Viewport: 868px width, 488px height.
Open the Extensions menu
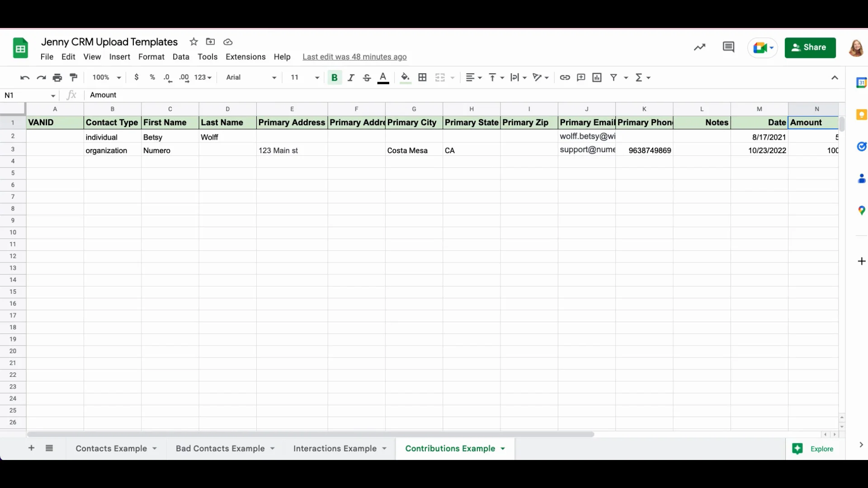click(245, 56)
